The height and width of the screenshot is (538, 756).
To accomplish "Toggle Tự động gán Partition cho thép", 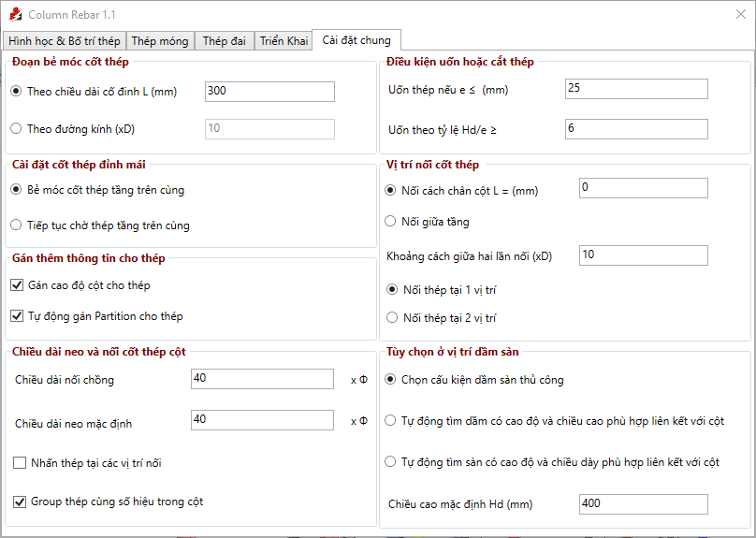I will (x=17, y=316).
